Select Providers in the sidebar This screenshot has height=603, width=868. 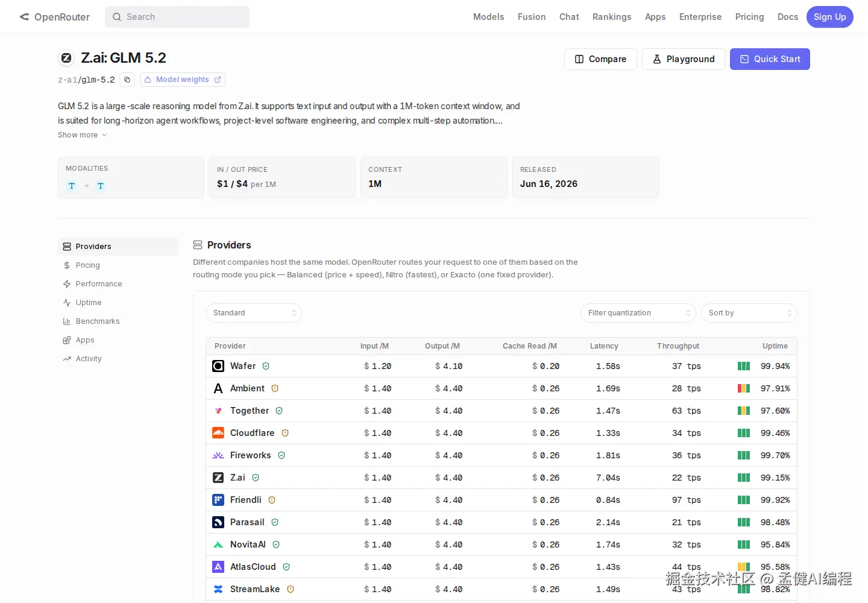click(118, 247)
